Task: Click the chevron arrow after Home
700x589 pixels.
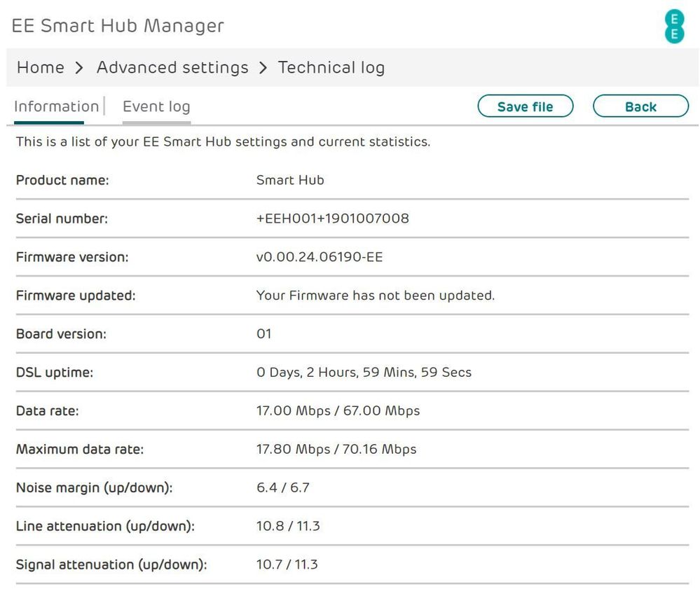Action: pos(80,68)
